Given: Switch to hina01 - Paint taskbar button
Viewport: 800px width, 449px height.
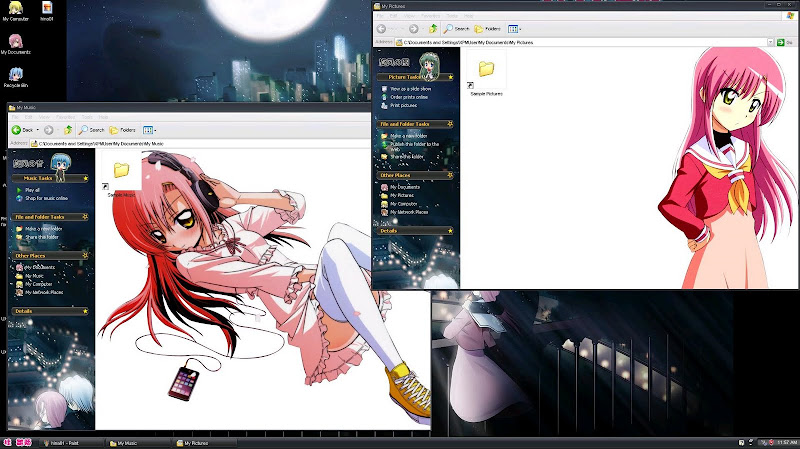Looking at the screenshot, I should coord(70,443).
